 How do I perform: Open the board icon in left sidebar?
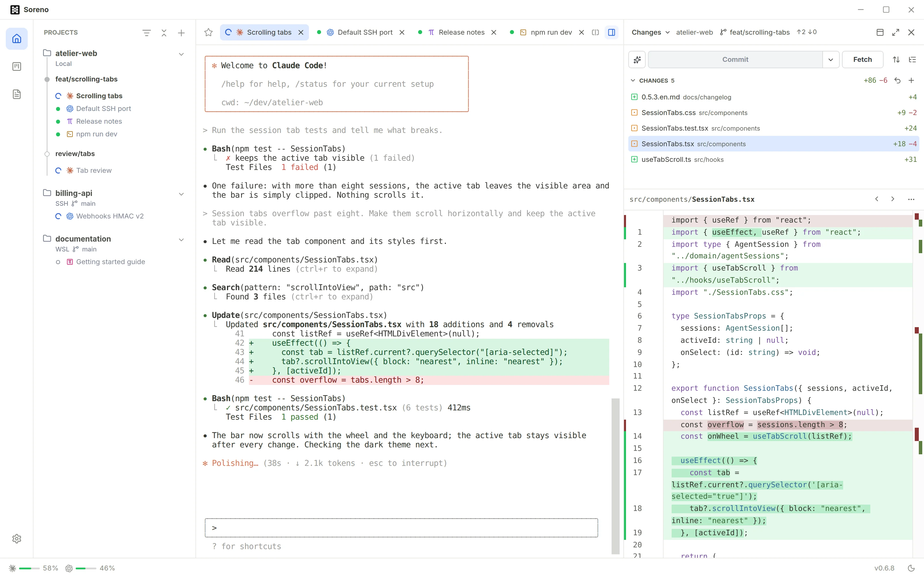coord(16,66)
